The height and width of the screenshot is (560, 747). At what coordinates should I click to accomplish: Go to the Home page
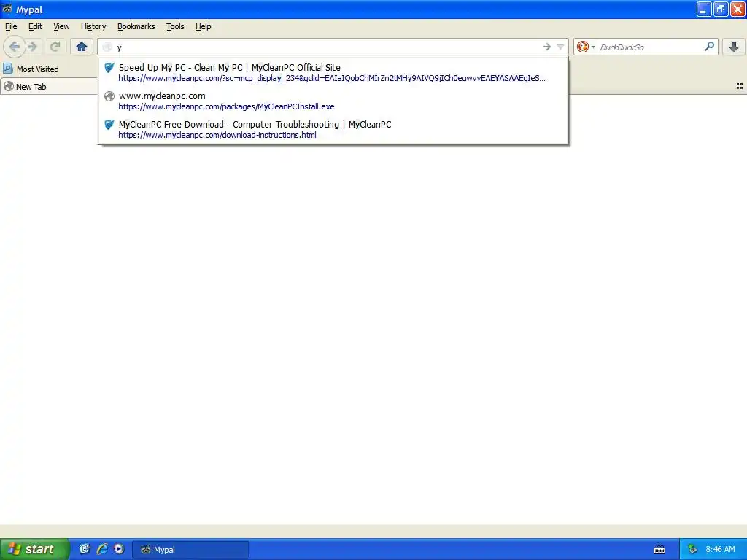pyautogui.click(x=82, y=47)
